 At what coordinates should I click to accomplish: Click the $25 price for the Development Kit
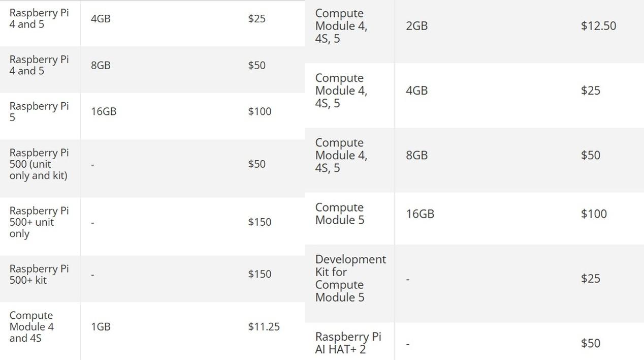click(x=590, y=279)
